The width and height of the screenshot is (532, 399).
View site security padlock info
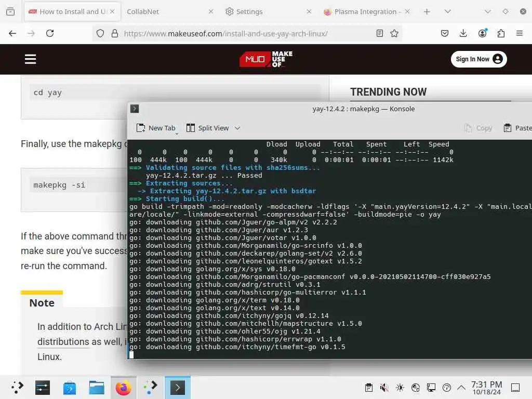(x=115, y=33)
